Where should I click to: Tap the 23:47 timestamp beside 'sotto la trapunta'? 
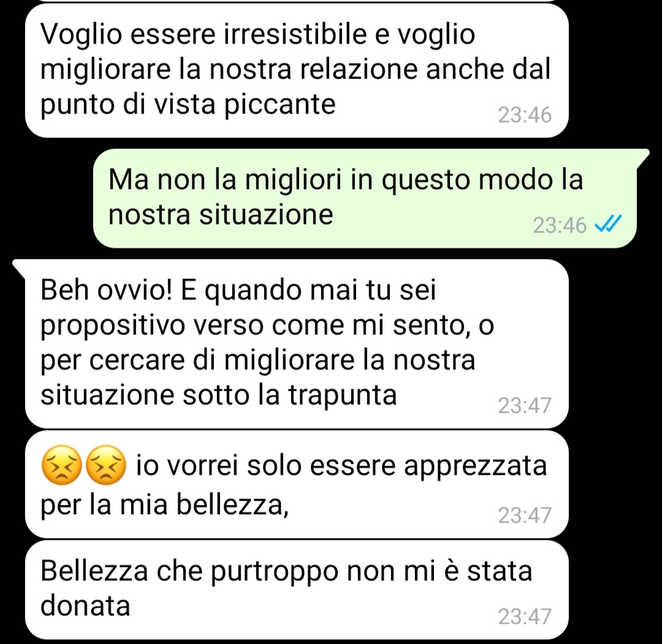[525, 405]
